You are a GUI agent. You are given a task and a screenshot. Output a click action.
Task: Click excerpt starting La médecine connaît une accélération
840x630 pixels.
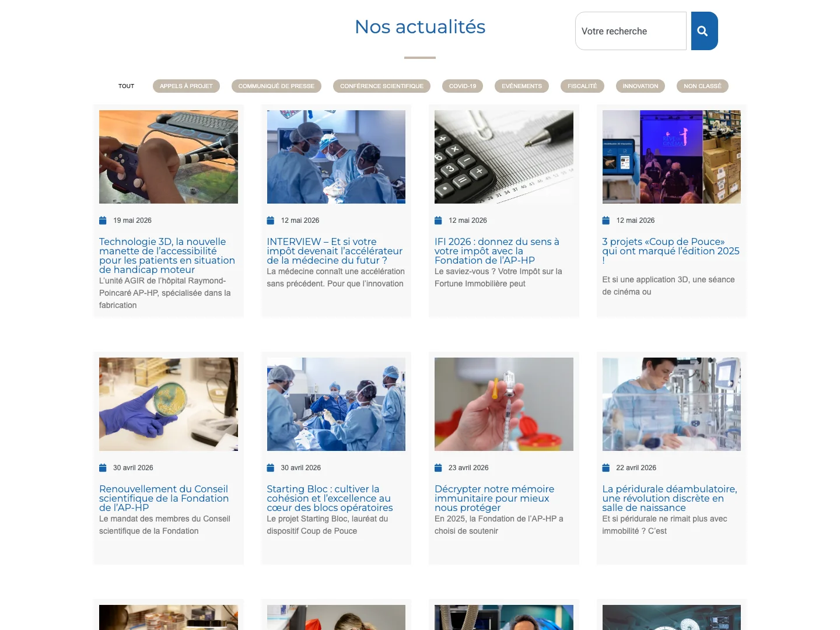pyautogui.click(x=335, y=278)
